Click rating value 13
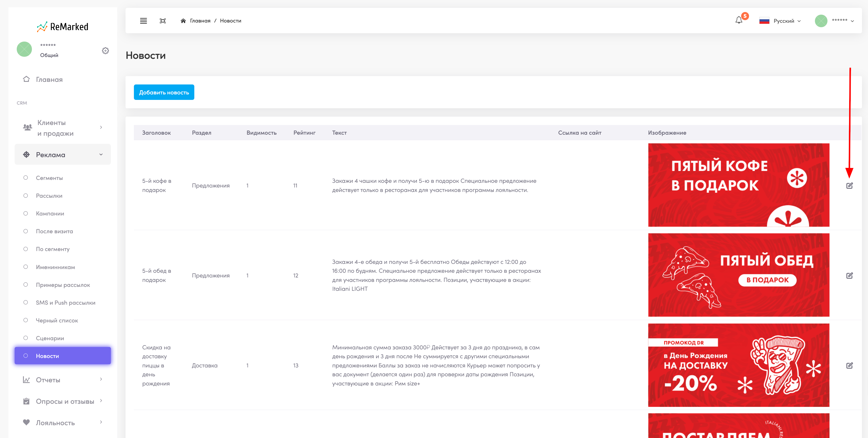This screenshot has width=868, height=438. pyautogui.click(x=296, y=366)
